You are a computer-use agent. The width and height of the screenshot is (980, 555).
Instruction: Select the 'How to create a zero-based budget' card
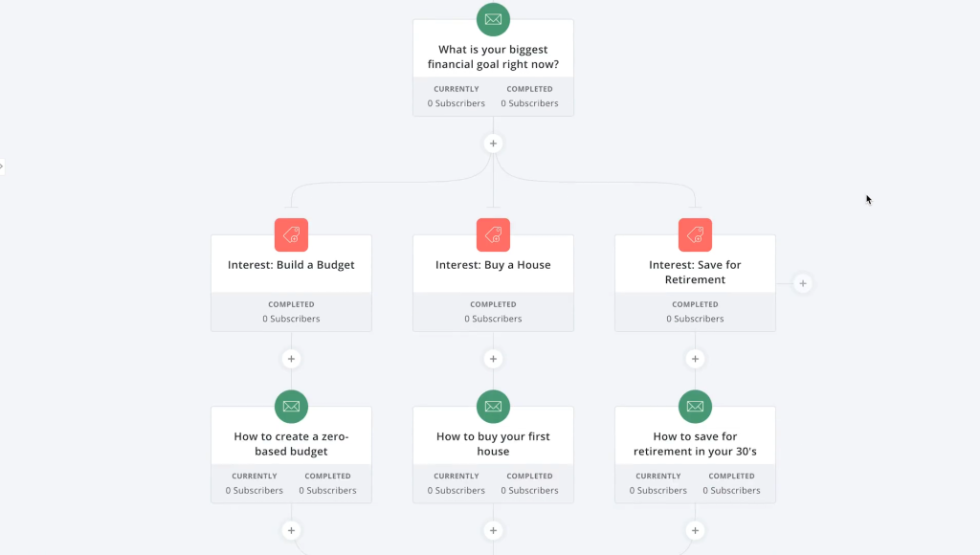(x=291, y=444)
